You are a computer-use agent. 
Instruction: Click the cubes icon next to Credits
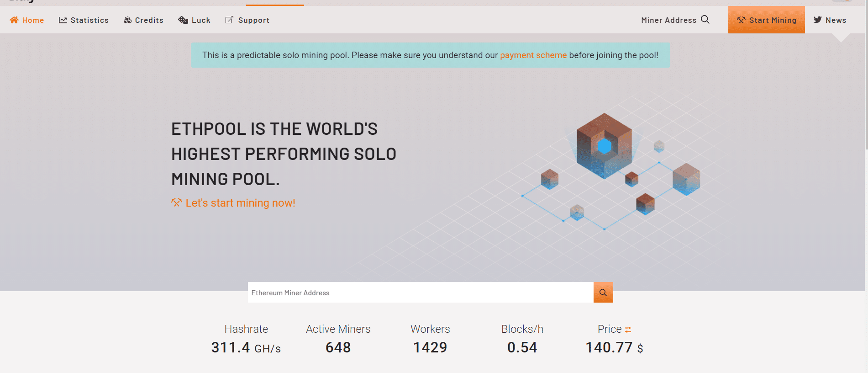click(x=128, y=20)
